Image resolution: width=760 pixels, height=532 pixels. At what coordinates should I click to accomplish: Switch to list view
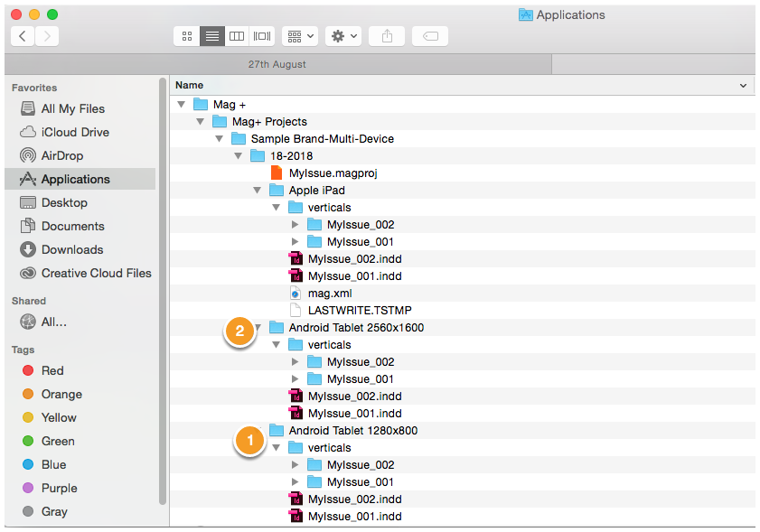[x=212, y=36]
